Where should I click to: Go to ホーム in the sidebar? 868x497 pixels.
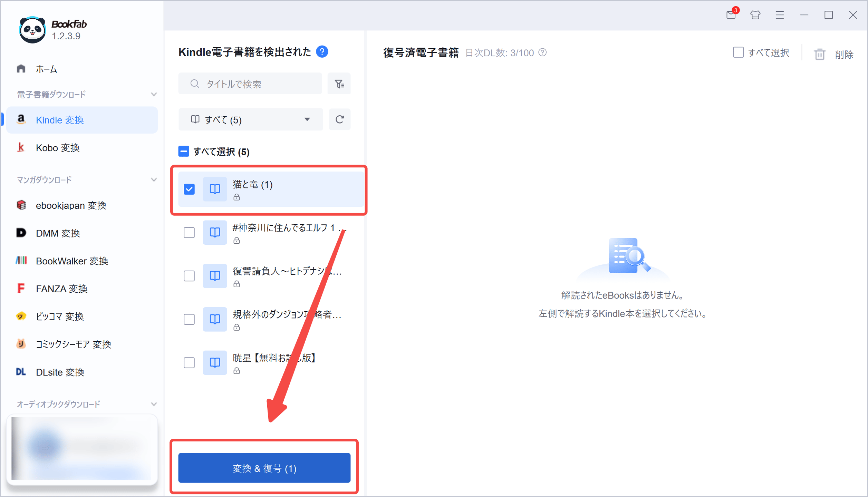pos(82,69)
